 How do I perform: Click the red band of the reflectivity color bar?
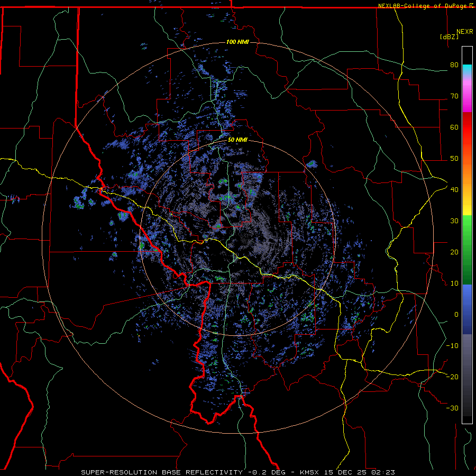click(467, 127)
